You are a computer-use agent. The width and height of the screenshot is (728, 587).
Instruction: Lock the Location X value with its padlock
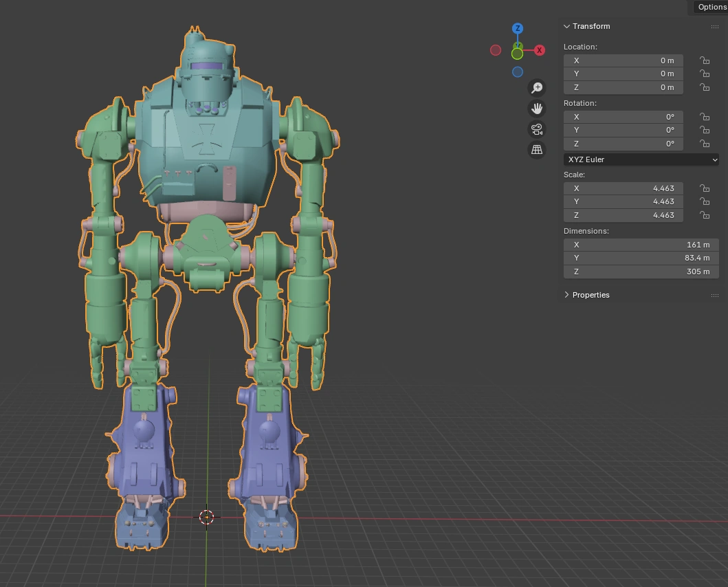click(x=705, y=60)
